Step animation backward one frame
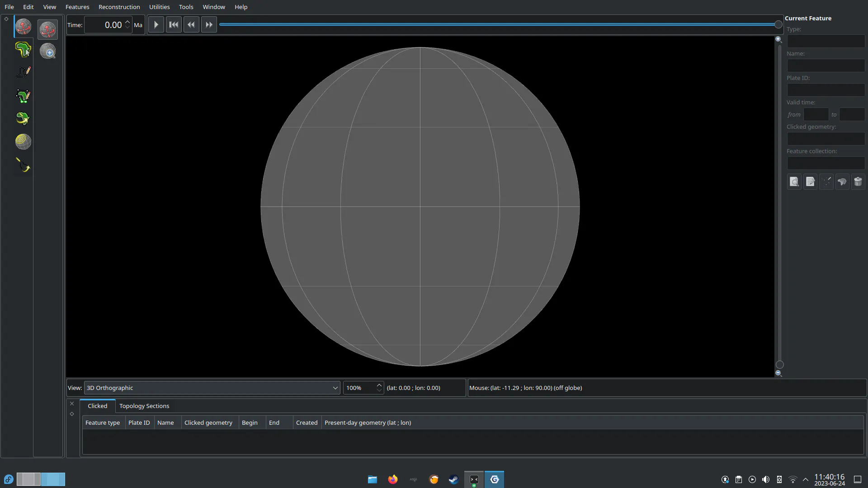 click(x=191, y=25)
